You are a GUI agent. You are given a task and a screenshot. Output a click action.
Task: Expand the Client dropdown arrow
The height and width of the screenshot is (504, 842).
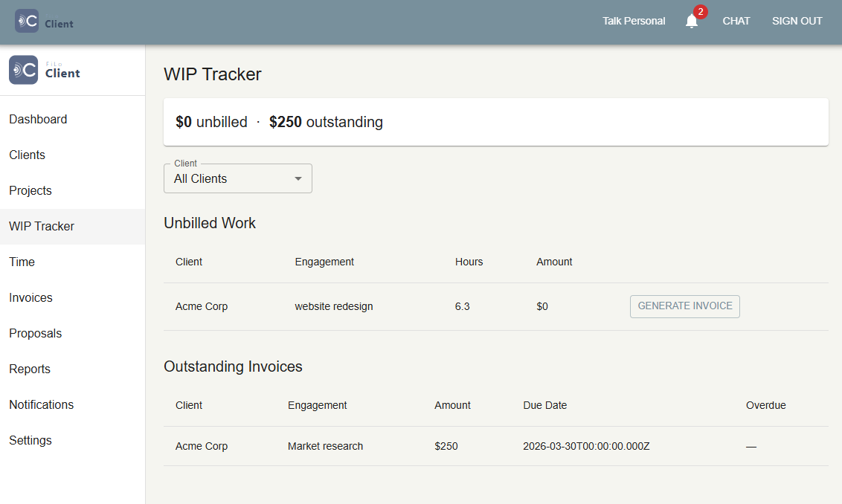click(x=298, y=178)
